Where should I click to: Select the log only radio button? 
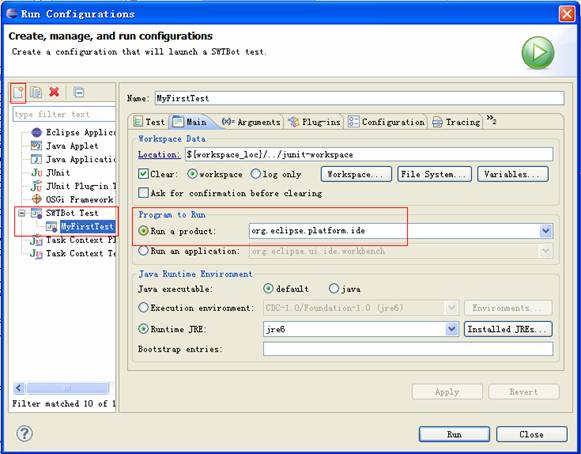click(x=256, y=174)
